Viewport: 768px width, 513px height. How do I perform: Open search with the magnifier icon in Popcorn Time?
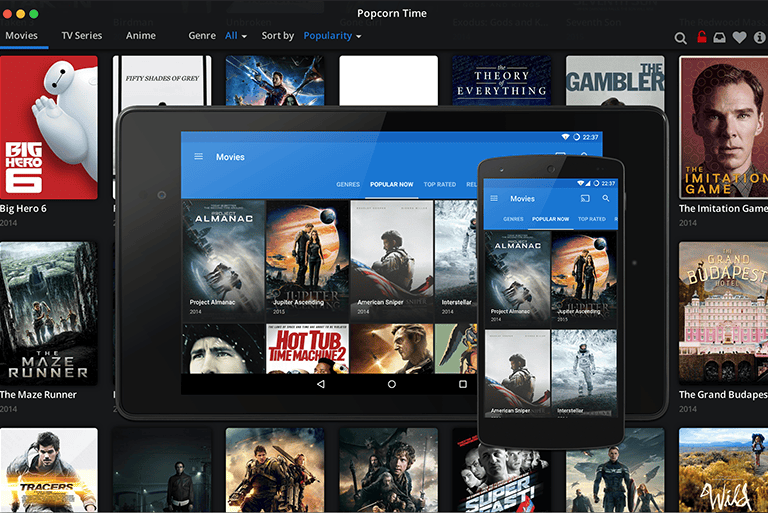pyautogui.click(x=680, y=38)
